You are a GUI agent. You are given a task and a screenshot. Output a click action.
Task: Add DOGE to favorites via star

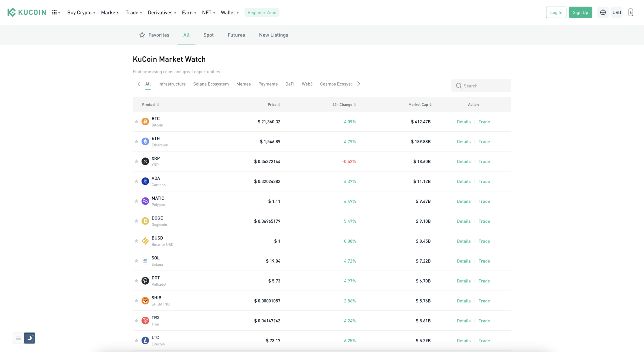coord(136,221)
